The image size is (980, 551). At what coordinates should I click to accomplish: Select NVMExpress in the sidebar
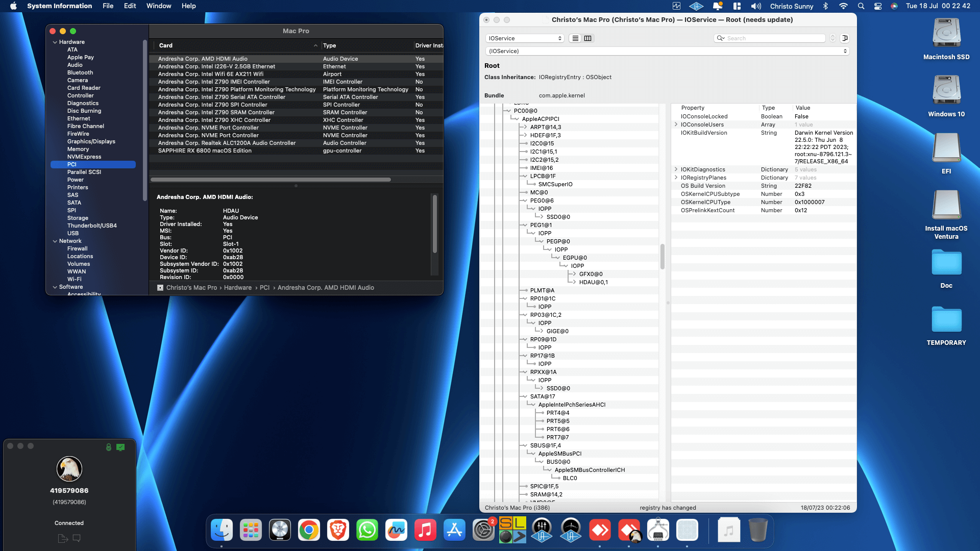tap(84, 157)
